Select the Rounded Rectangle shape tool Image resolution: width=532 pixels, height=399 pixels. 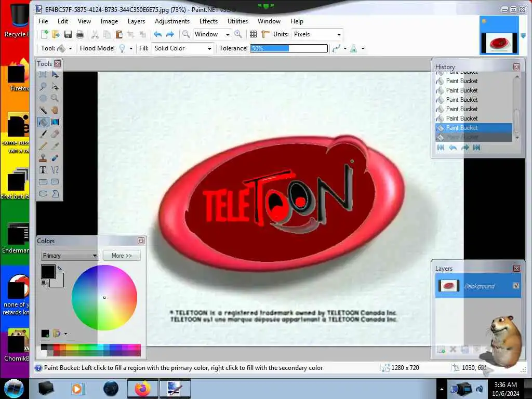pos(55,182)
